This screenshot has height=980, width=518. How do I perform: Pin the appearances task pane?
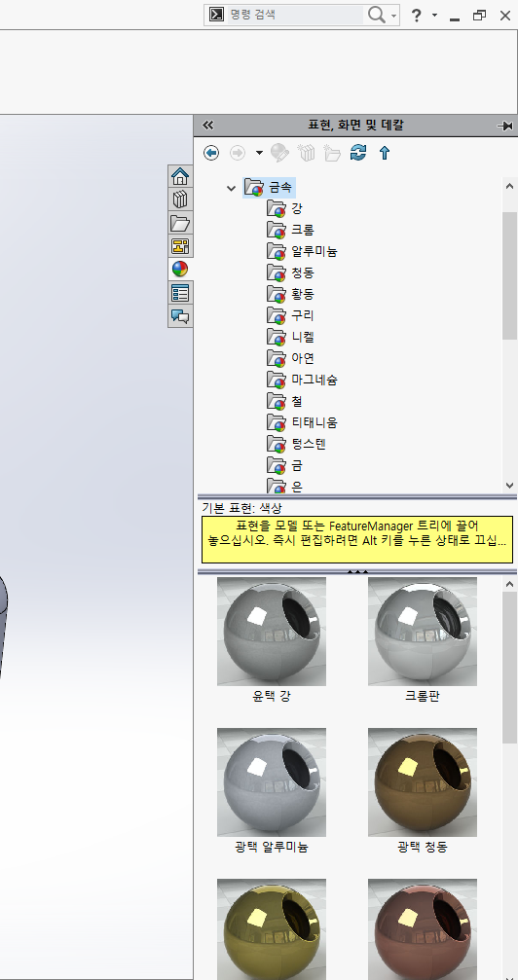(x=505, y=126)
